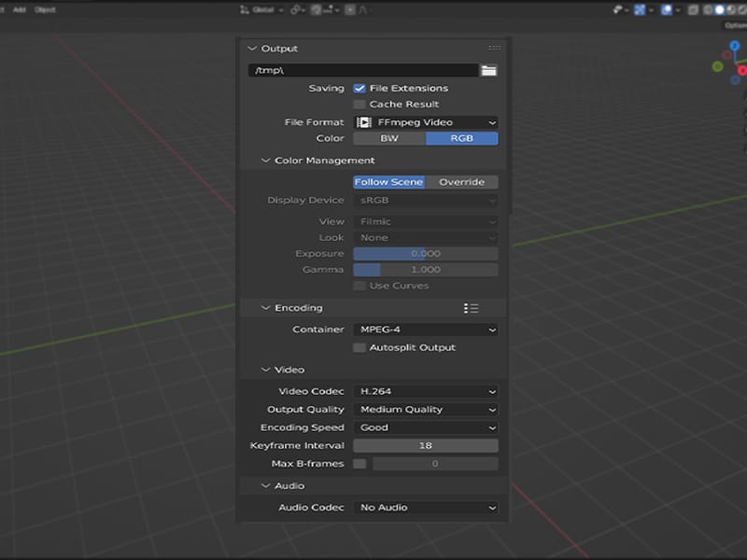Select solid viewport shading mode
747x560 pixels.
tap(720, 10)
